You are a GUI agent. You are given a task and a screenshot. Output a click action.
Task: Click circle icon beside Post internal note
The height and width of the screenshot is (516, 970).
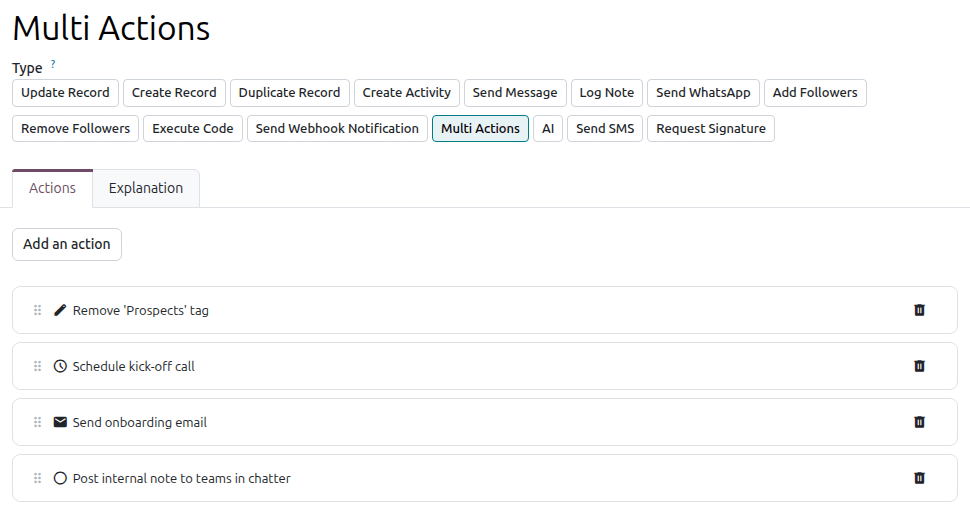60,478
